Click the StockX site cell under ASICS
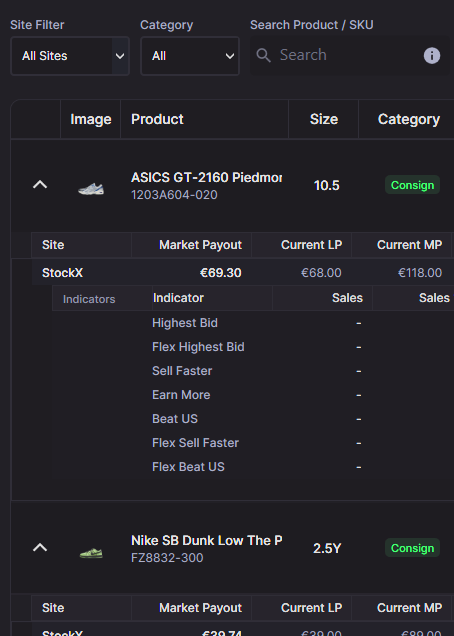 (x=62, y=273)
